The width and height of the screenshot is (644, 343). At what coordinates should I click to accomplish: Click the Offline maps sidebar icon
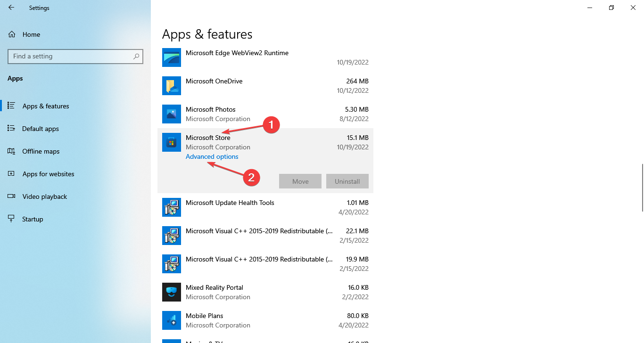(12, 151)
